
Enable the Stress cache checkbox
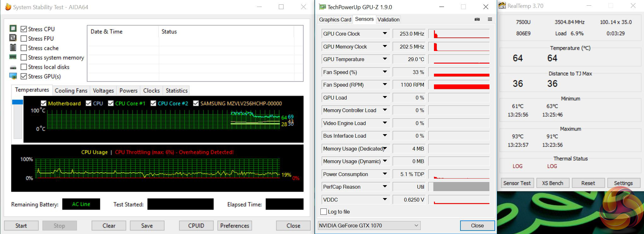[x=23, y=48]
